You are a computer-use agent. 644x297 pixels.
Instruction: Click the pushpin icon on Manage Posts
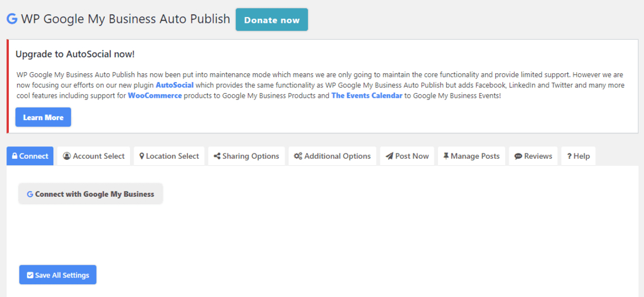click(446, 156)
